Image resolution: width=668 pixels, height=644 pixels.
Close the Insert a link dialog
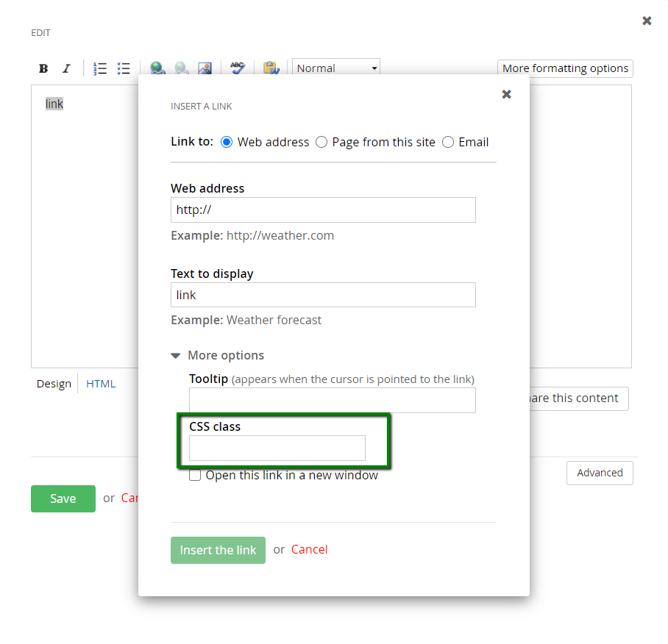pyautogui.click(x=506, y=94)
